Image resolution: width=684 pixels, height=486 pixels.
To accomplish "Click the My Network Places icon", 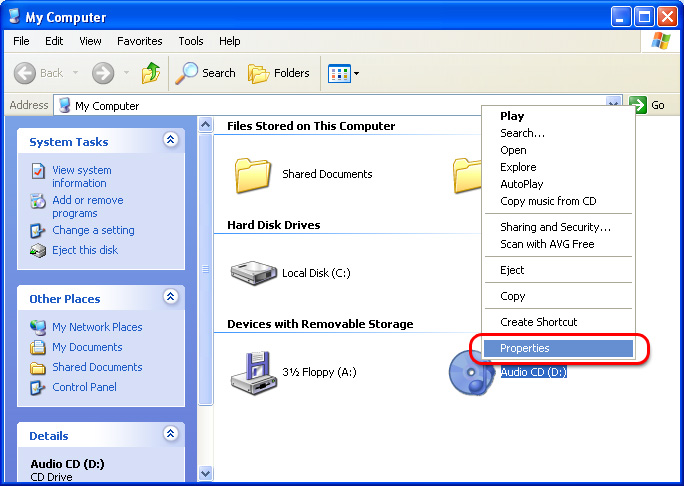I will coord(38,327).
